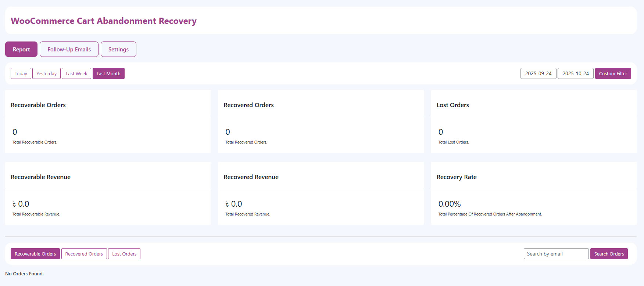The height and width of the screenshot is (286, 644).
Task: Click the Recovered Revenue card heading
Action: (251, 177)
